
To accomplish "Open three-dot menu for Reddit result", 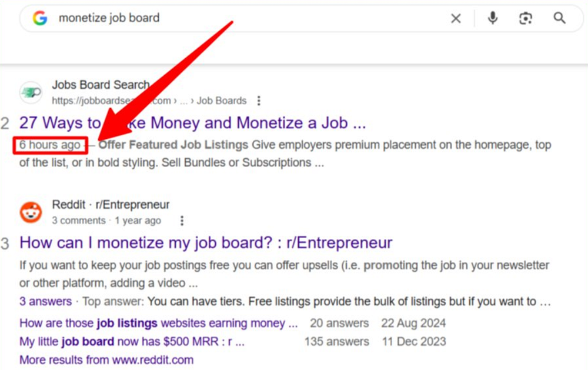I will click(182, 221).
